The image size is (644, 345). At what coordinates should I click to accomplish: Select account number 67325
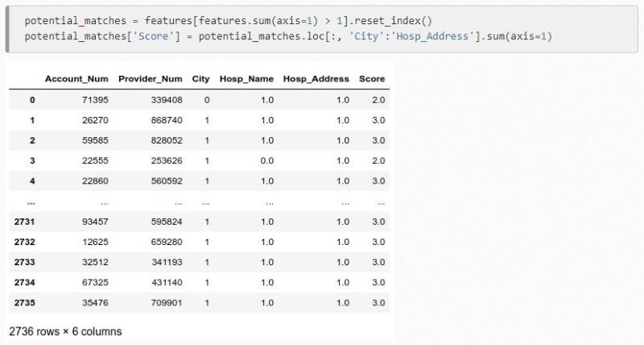coord(95,282)
